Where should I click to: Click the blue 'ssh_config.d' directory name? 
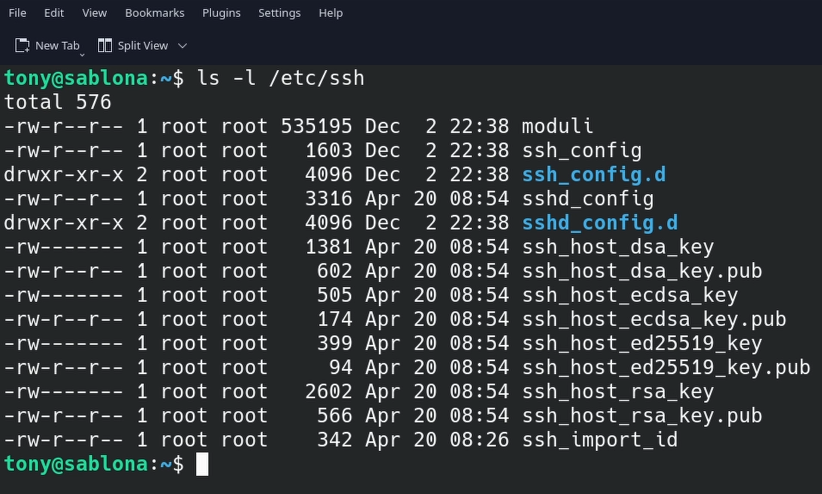tap(593, 175)
